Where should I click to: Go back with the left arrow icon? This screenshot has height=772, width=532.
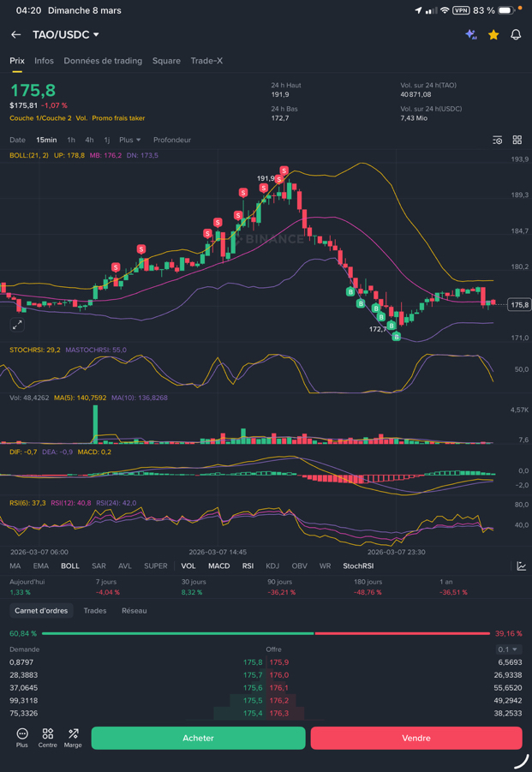coord(16,34)
